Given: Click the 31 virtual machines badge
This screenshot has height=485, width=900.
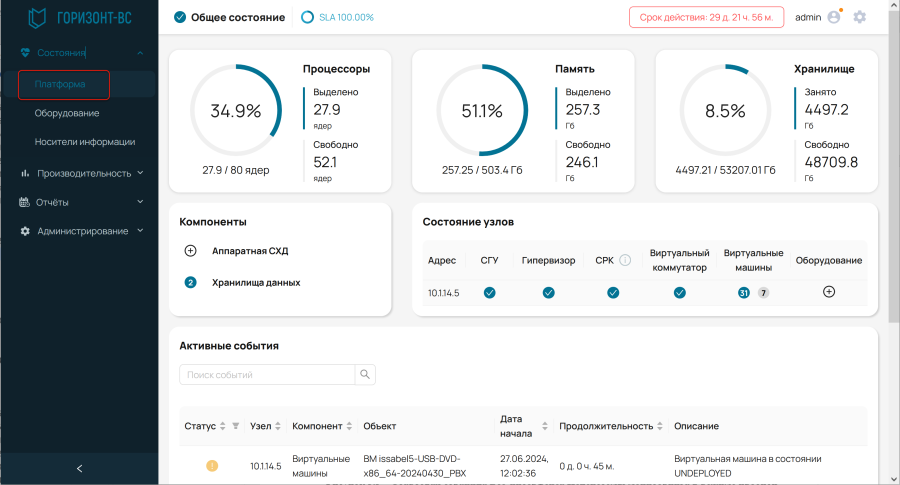Looking at the screenshot, I should [x=743, y=293].
